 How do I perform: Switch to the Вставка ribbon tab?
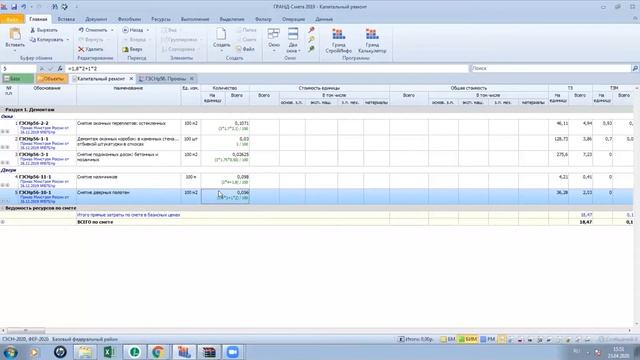pos(66,19)
